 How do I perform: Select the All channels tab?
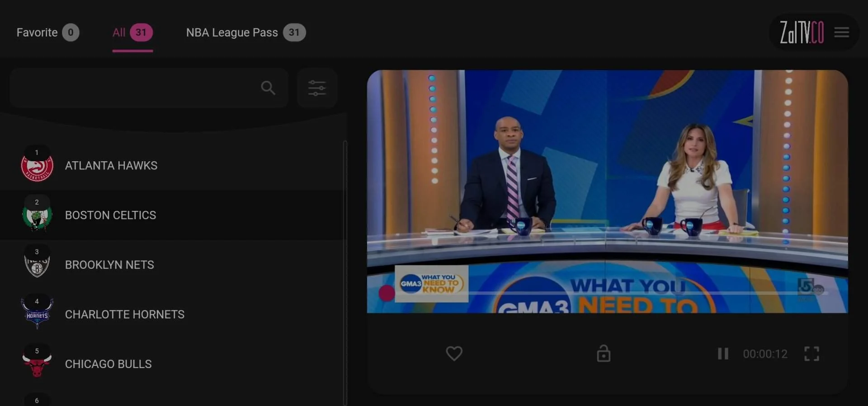[x=132, y=33]
